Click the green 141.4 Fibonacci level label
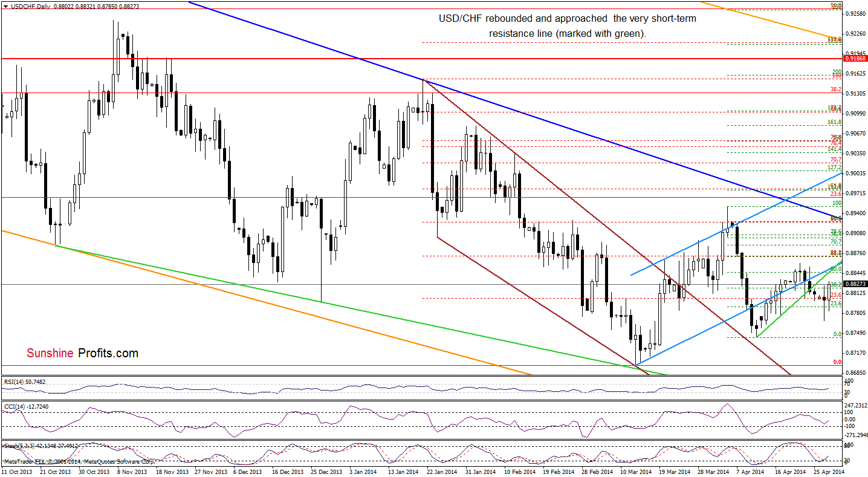Screen dimensions: 868x477 point(835,149)
